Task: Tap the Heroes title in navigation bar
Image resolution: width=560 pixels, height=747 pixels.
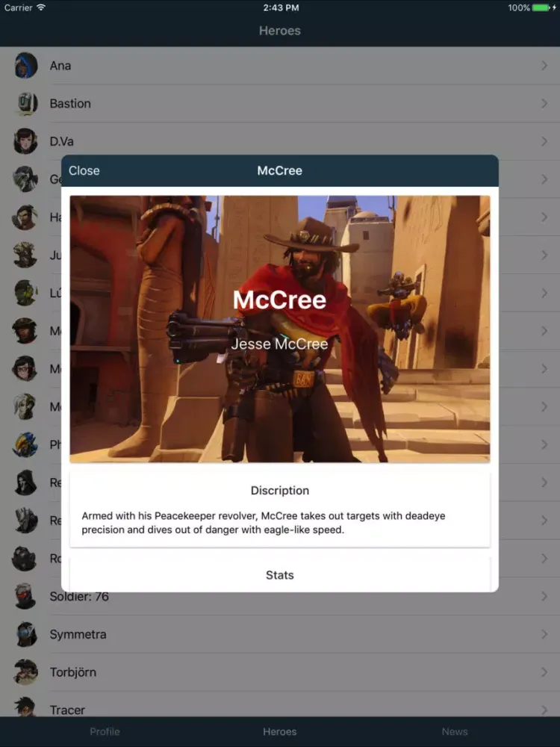Action: 279,31
